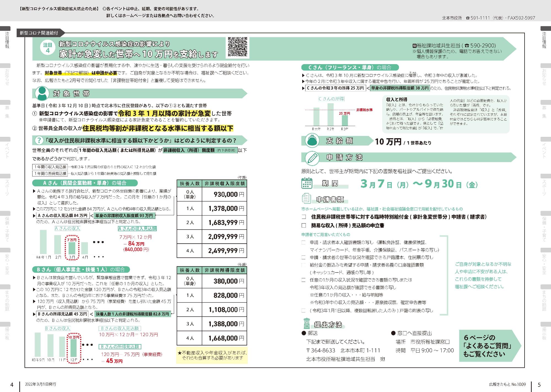Click the 1,108,000円 table cell
551x392 pixels.
pyautogui.click(x=224, y=310)
